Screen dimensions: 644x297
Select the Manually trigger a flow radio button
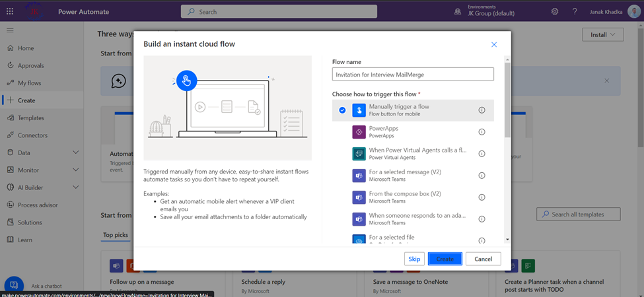coord(343,110)
